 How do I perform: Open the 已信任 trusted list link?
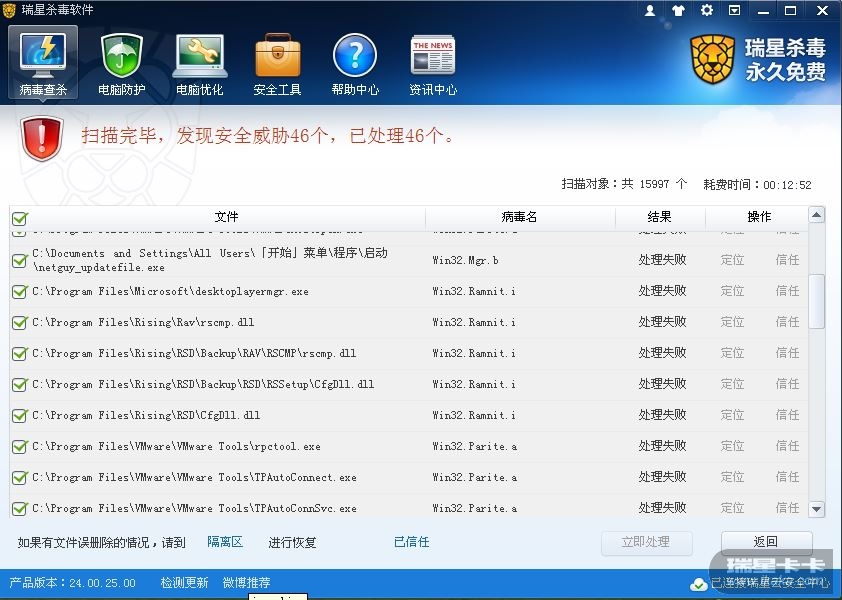click(x=411, y=542)
